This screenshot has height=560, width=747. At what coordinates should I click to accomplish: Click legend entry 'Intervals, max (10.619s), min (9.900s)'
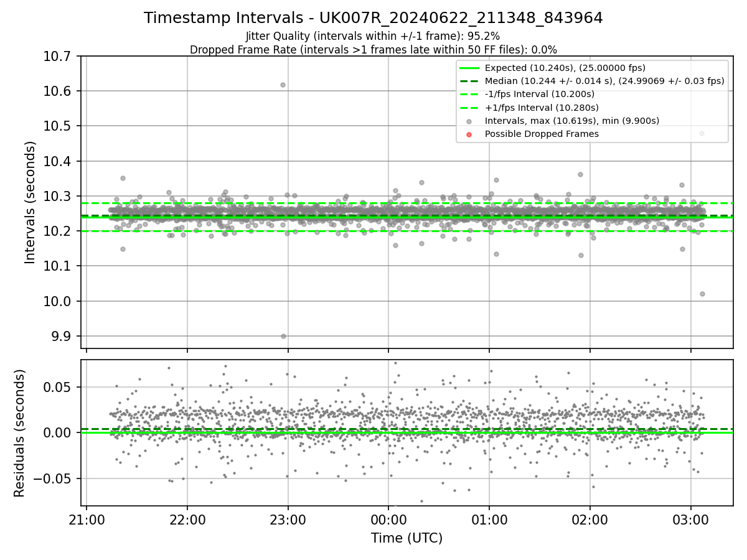(572, 121)
